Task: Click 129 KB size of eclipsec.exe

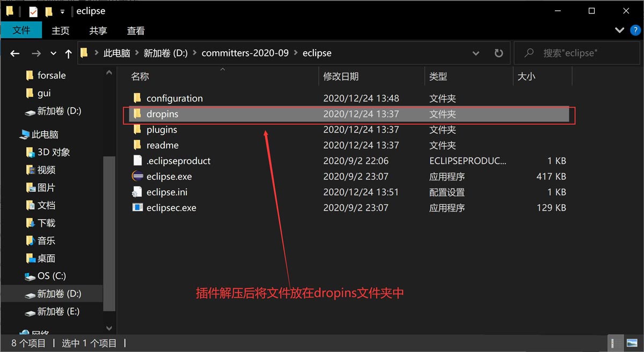Action: point(551,207)
